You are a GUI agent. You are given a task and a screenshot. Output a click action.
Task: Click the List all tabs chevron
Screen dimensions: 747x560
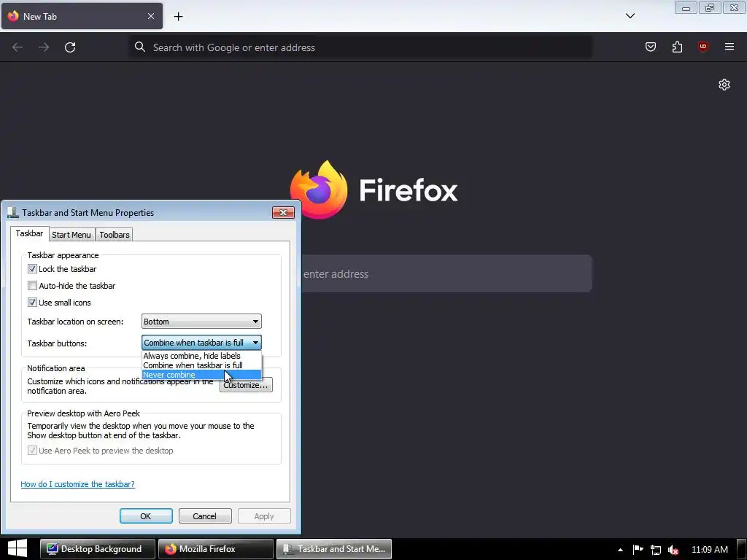click(x=630, y=16)
